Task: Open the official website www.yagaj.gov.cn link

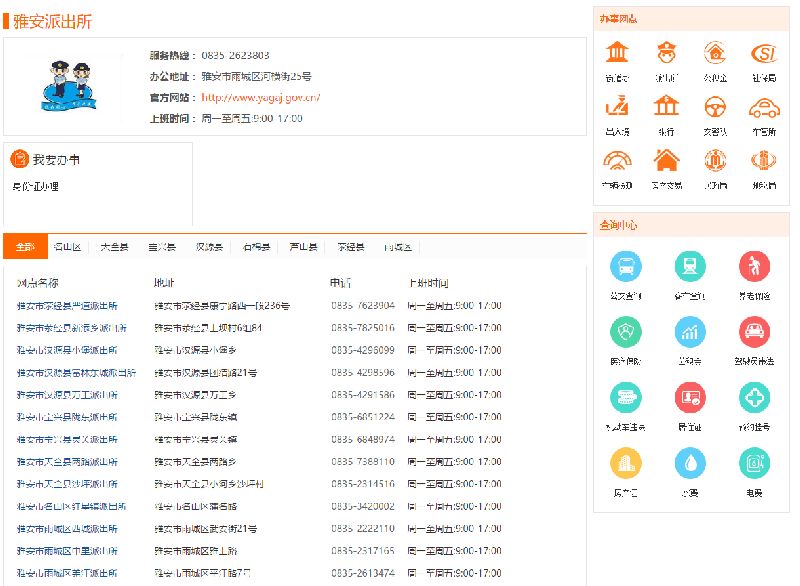Action: pyautogui.click(x=261, y=97)
